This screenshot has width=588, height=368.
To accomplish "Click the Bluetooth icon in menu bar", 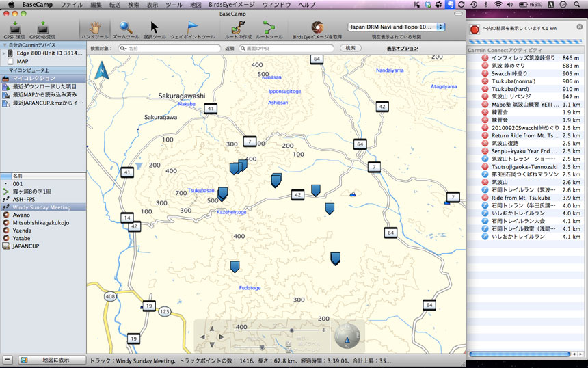I will pyautogui.click(x=486, y=5).
